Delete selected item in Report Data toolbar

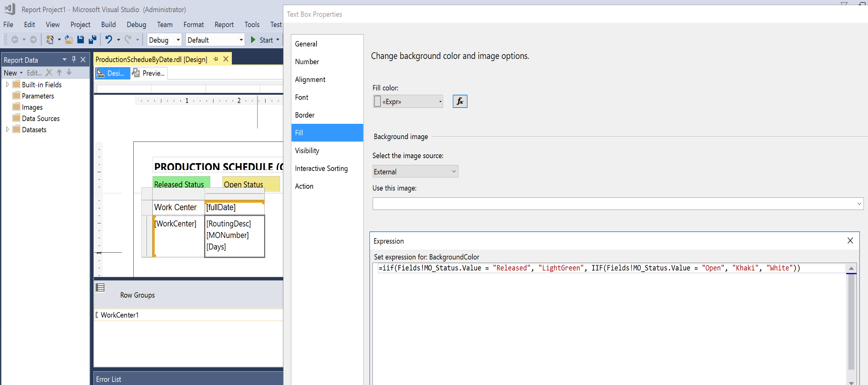49,72
